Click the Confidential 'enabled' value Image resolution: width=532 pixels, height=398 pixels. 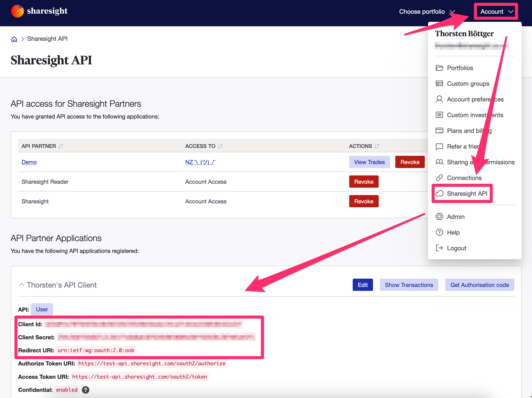point(67,390)
